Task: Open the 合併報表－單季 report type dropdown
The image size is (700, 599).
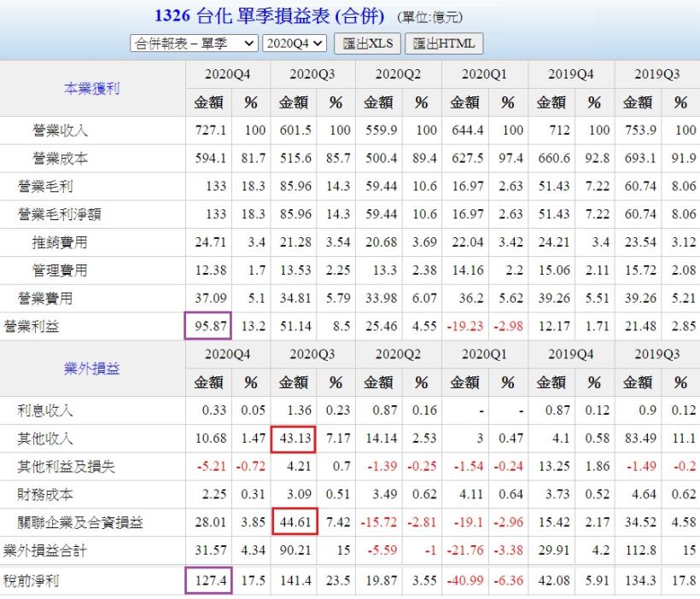Action: coord(194,44)
